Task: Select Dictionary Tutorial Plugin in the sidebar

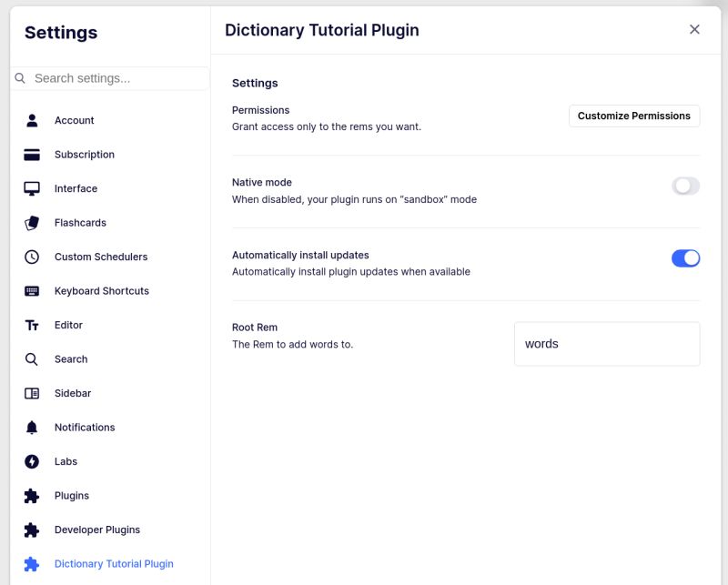Action: point(113,563)
